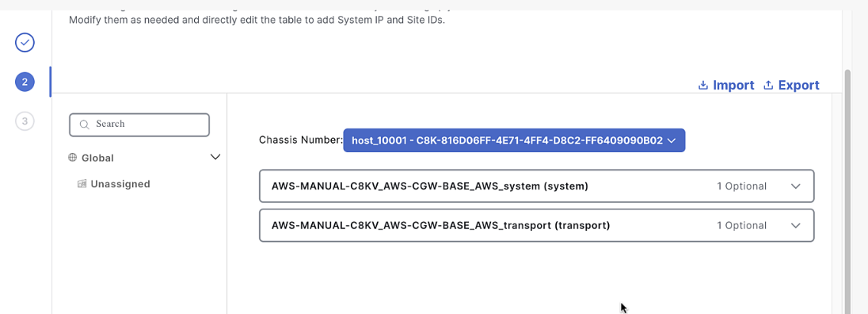Collapse the Global tree chevron

tap(215, 157)
